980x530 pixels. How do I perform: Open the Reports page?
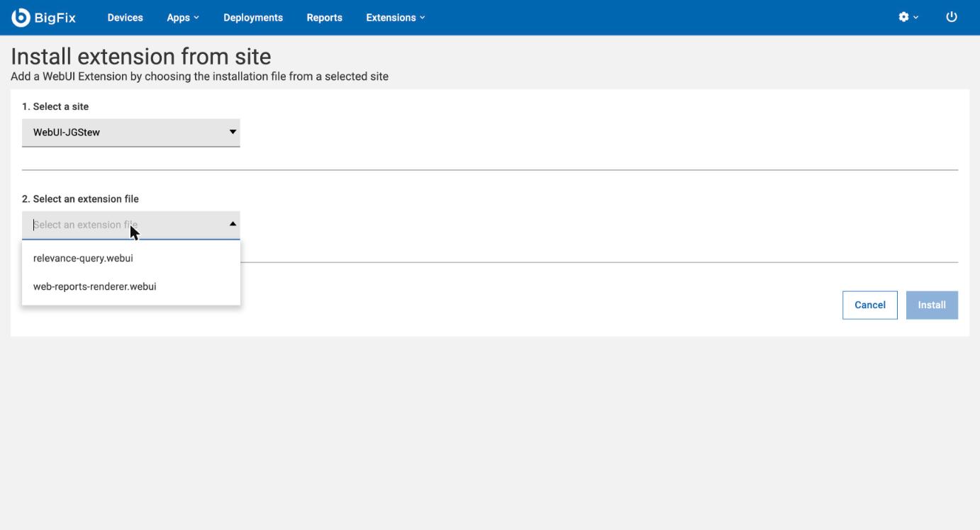325,18
